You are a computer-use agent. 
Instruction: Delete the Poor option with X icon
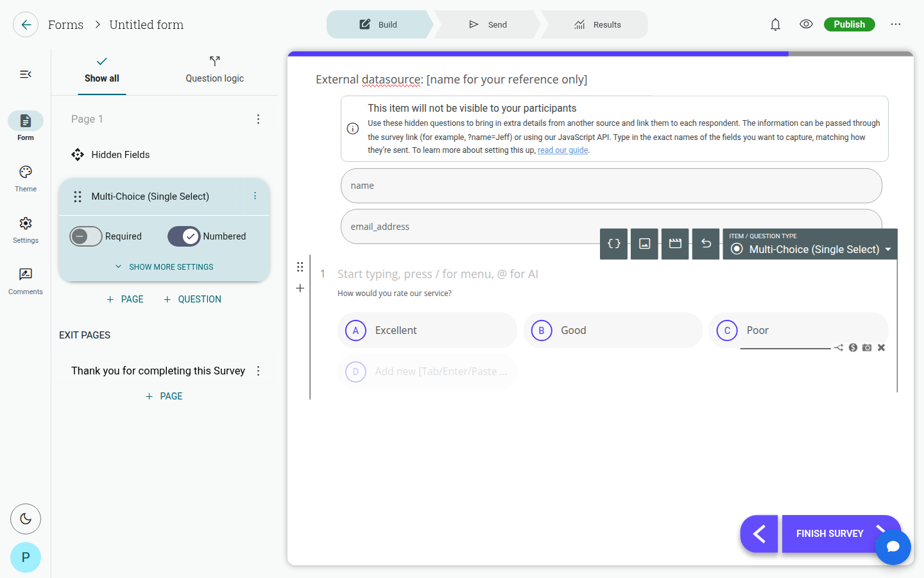(881, 347)
